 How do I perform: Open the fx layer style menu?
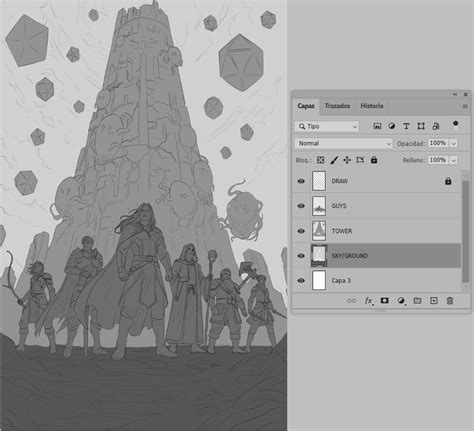tap(369, 301)
